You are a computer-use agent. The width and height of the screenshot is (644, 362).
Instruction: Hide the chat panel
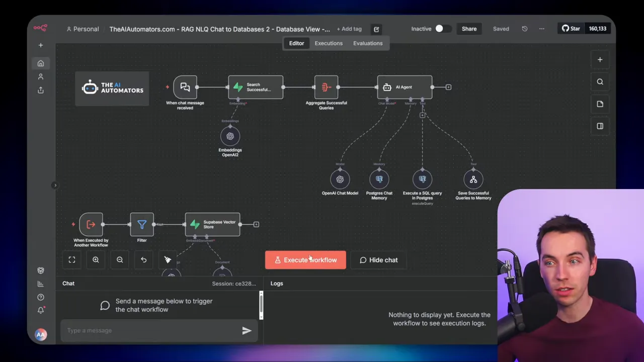(378, 260)
